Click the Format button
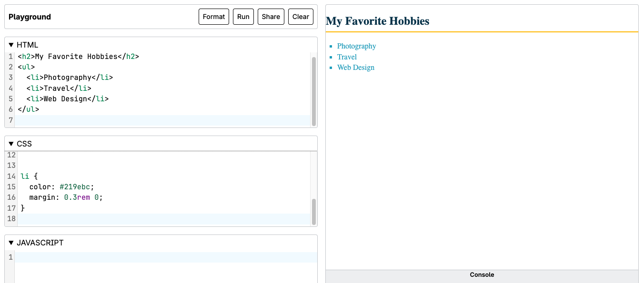Viewport: 644px width, 283px height. pos(214,17)
